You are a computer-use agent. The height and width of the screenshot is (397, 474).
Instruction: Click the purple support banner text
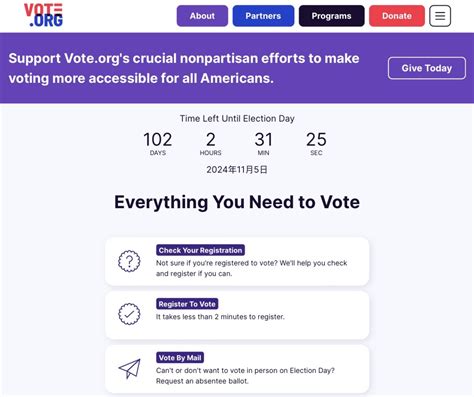184,68
